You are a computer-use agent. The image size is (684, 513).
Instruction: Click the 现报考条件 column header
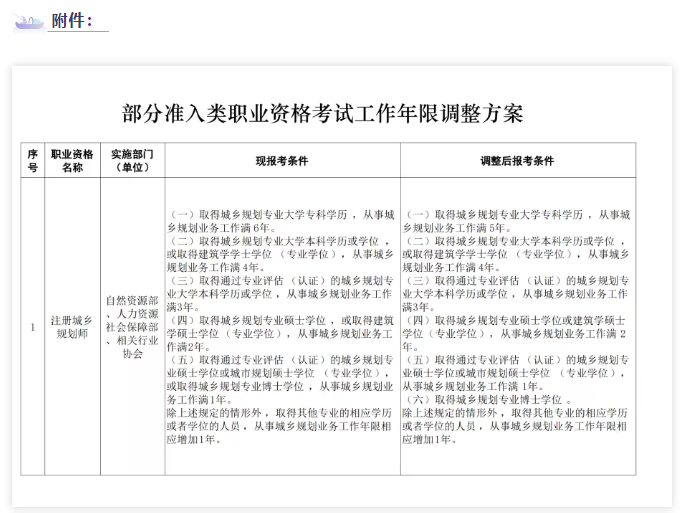point(281,161)
